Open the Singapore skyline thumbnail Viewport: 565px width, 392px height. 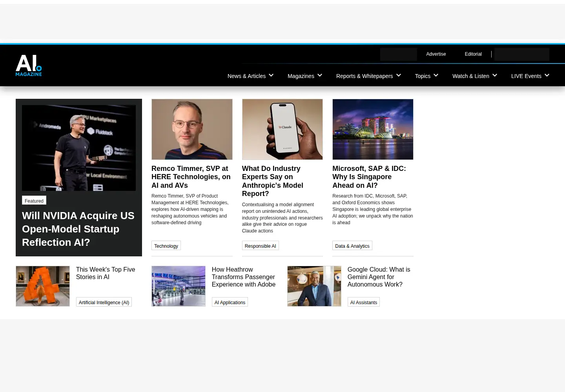pyautogui.click(x=373, y=129)
